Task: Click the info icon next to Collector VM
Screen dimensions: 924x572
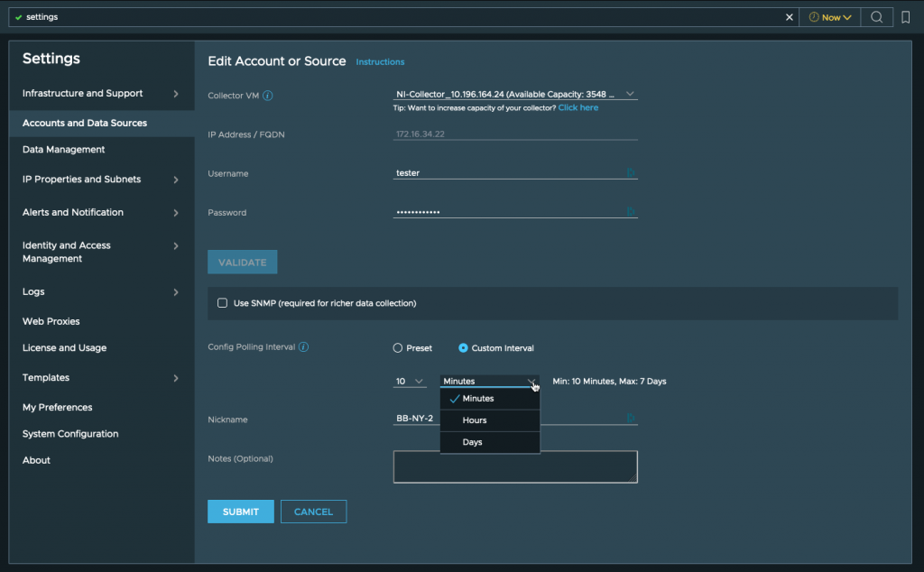Action: [x=268, y=96]
